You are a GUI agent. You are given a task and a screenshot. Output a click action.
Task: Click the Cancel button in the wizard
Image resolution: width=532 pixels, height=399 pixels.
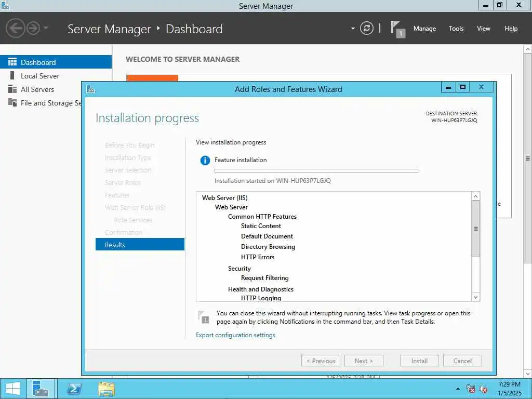coord(462,361)
